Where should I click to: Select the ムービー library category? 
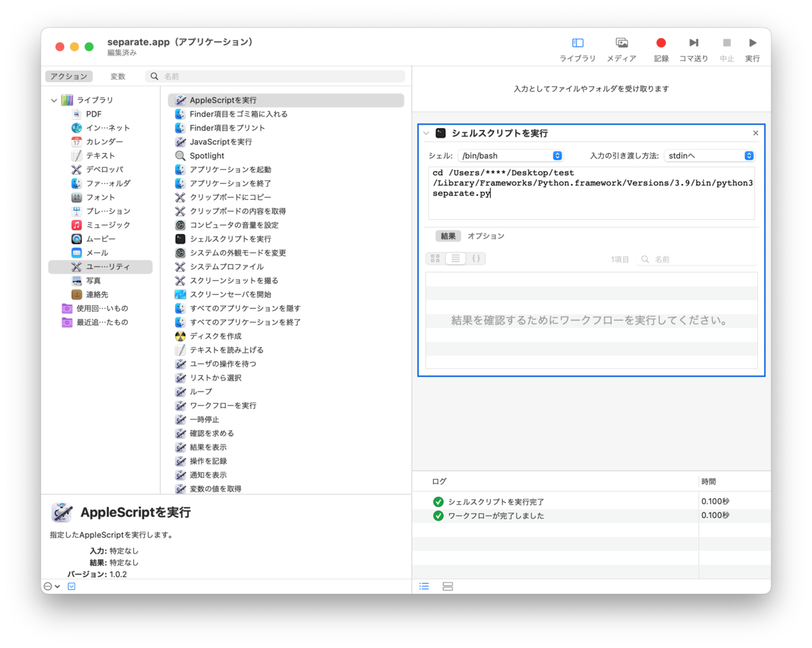click(93, 239)
